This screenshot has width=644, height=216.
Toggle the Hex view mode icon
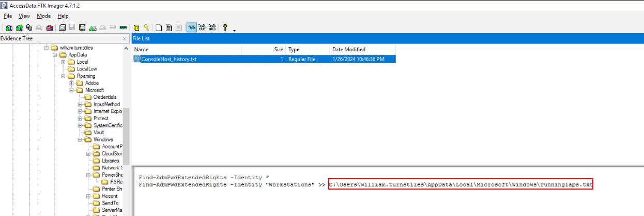point(212,27)
